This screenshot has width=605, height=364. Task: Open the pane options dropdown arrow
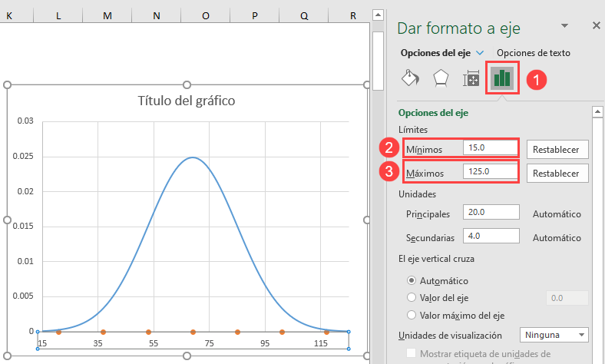point(564,26)
